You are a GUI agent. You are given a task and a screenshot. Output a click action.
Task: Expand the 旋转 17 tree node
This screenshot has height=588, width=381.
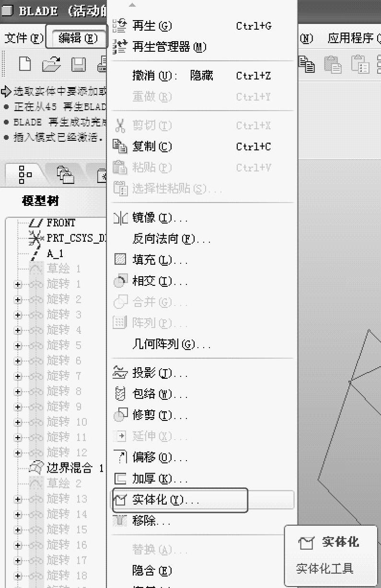tap(18, 560)
